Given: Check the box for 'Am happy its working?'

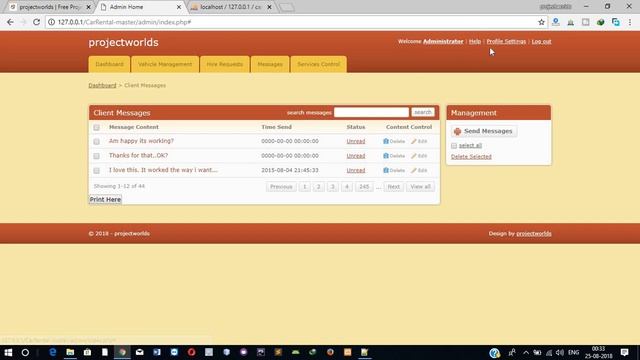Looking at the screenshot, I should 96,142.
